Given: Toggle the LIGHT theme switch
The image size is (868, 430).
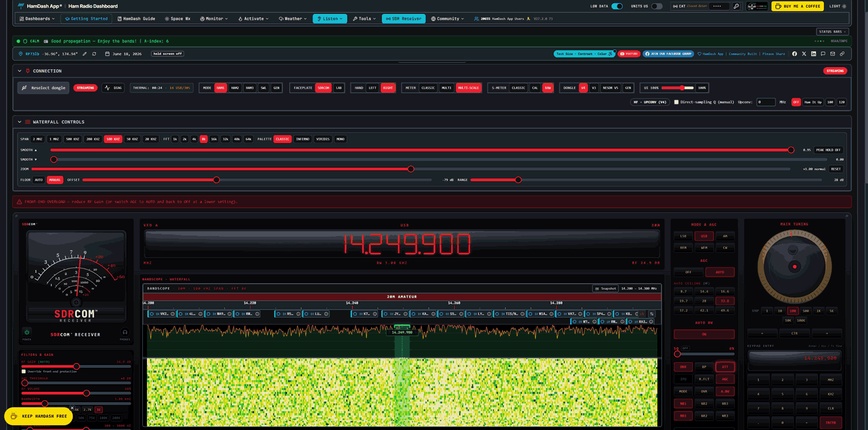Looking at the screenshot, I should pyautogui.click(x=838, y=6).
